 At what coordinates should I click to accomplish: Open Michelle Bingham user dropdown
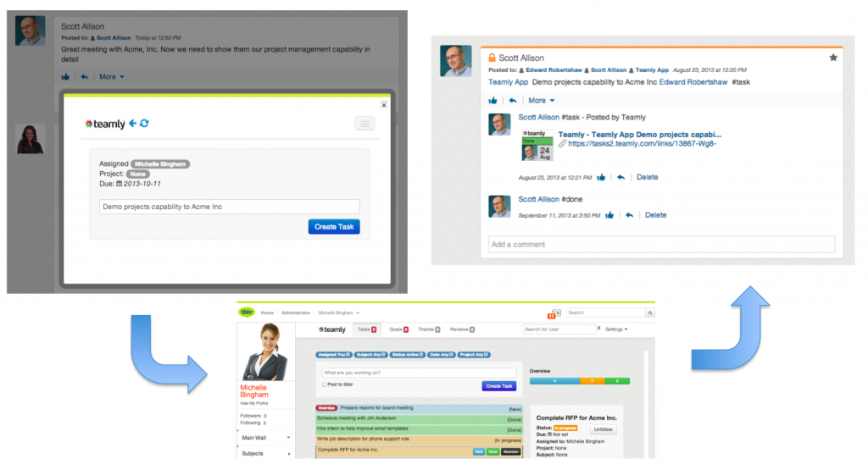coord(338,313)
